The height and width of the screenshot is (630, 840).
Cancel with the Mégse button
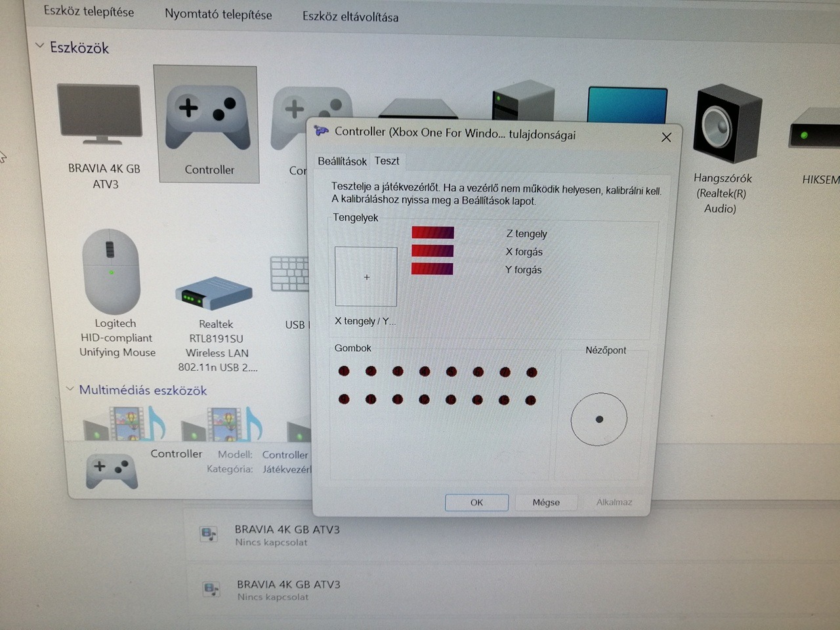[x=546, y=502]
